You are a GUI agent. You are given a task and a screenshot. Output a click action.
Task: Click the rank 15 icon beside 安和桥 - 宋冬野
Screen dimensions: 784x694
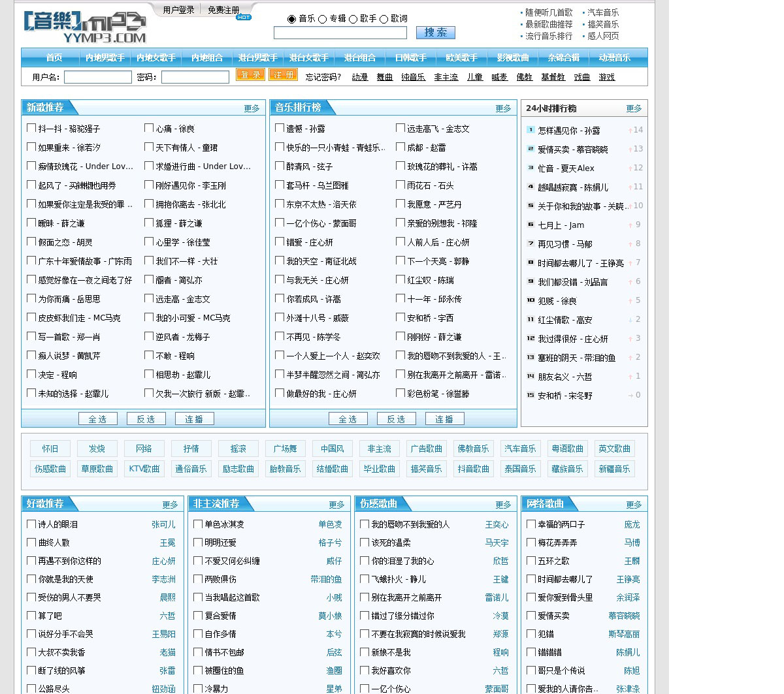point(531,395)
